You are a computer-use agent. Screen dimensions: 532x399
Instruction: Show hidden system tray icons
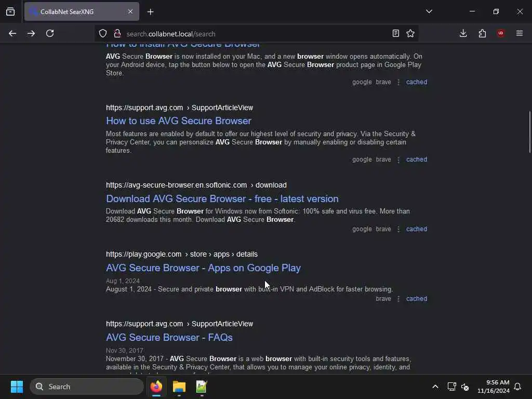tap(435, 387)
